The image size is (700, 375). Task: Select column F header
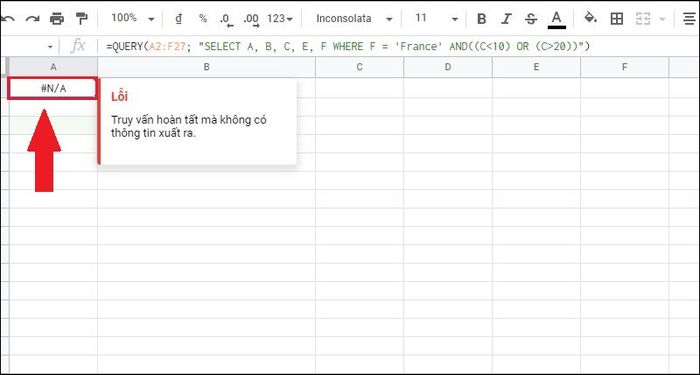pyautogui.click(x=624, y=67)
